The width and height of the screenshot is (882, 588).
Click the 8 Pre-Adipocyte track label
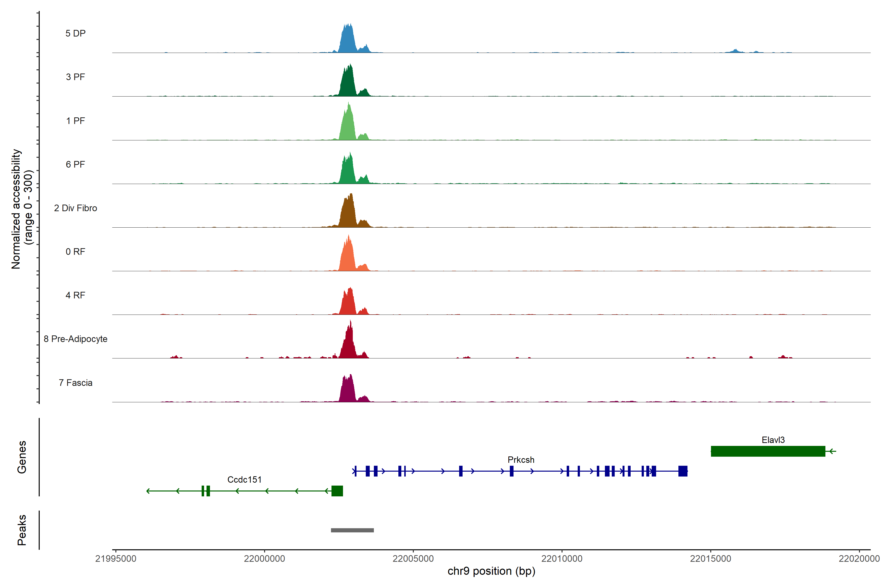[x=75, y=339]
